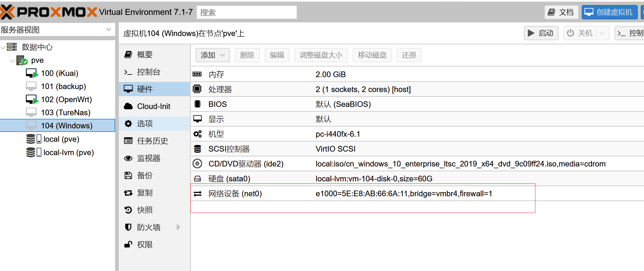Click the CPU processor icon
The width and height of the screenshot is (644, 271).
(197, 89)
